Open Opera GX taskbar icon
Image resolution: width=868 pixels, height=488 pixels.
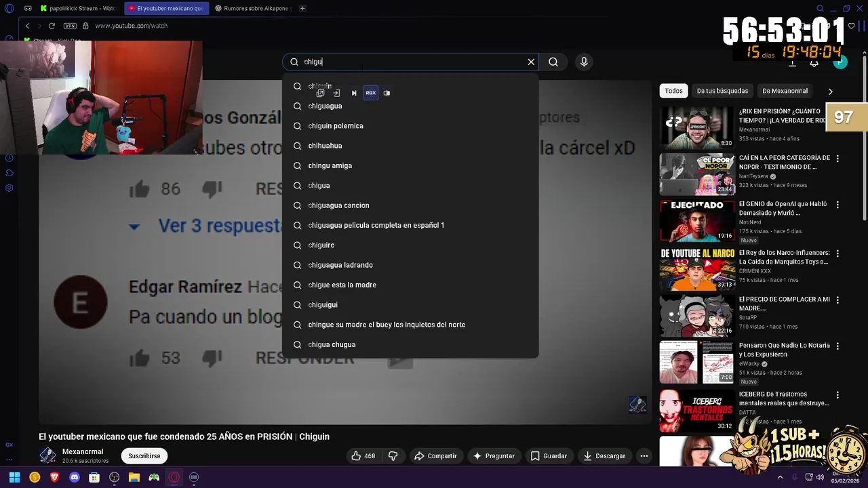174,477
